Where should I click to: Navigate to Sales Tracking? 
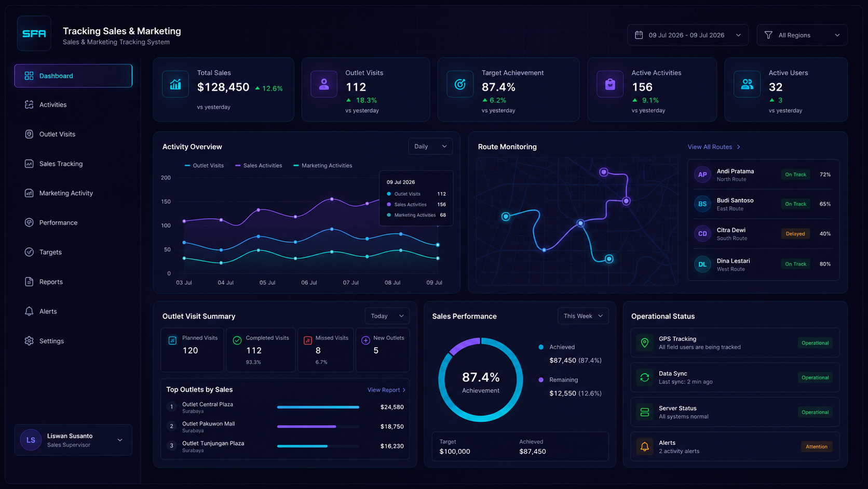tap(73, 164)
